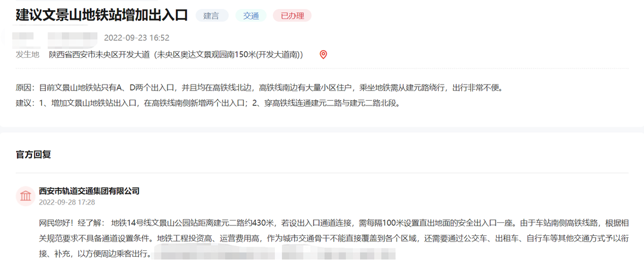Click the post timestamp 2022-09-23 16:52
Image resolution: width=644 pixels, height=267 pixels.
137,38
